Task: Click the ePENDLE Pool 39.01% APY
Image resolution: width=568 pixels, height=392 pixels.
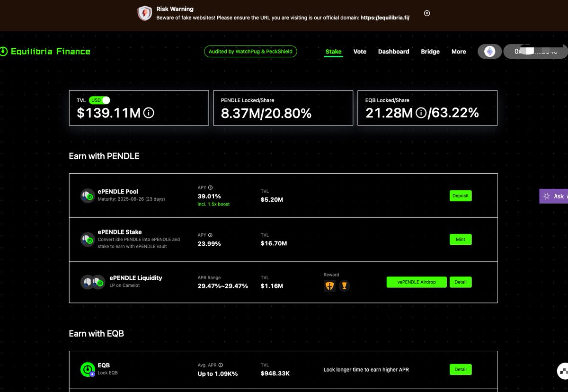Action: (209, 196)
